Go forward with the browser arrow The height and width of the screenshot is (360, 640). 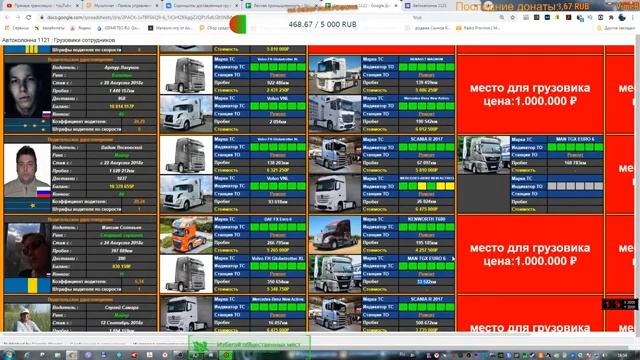point(18,18)
